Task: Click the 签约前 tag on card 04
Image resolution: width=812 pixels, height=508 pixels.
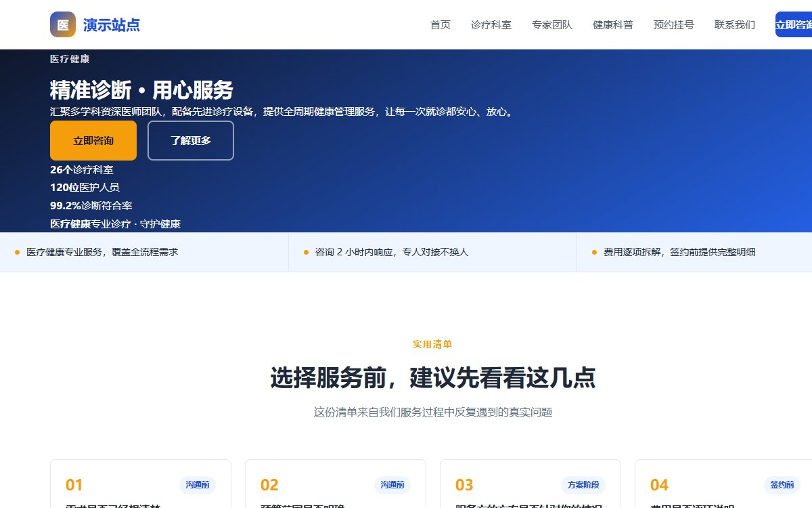Action: pos(782,485)
